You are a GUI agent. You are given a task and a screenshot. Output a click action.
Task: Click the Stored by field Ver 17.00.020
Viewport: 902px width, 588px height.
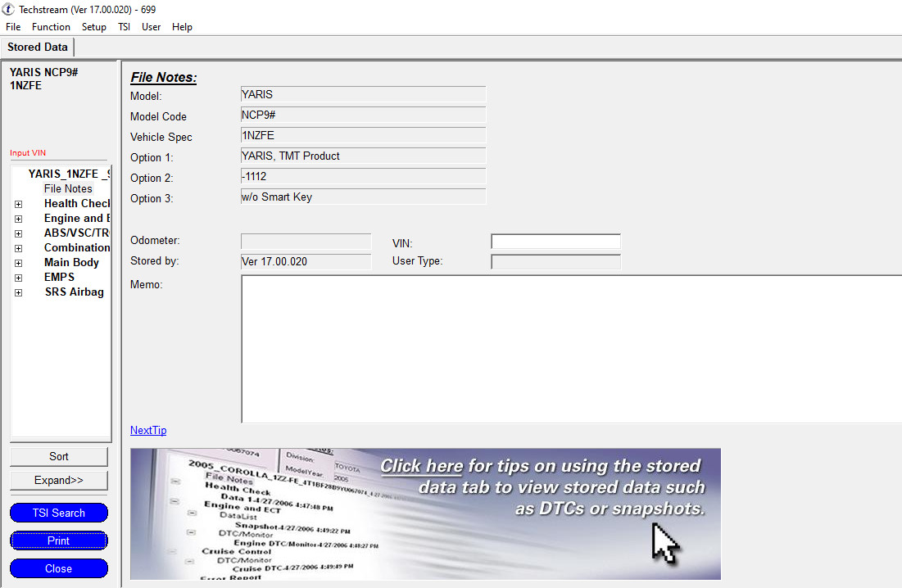click(306, 261)
